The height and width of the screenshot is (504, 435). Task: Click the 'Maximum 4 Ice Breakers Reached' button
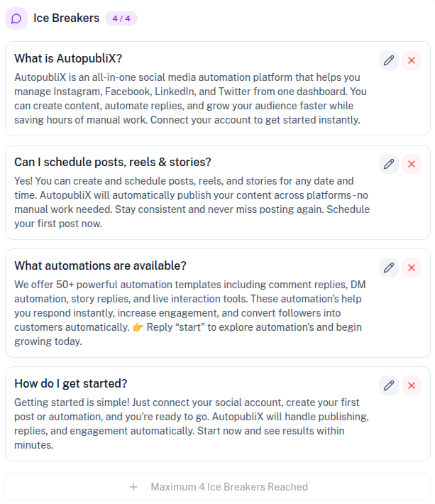(228, 487)
